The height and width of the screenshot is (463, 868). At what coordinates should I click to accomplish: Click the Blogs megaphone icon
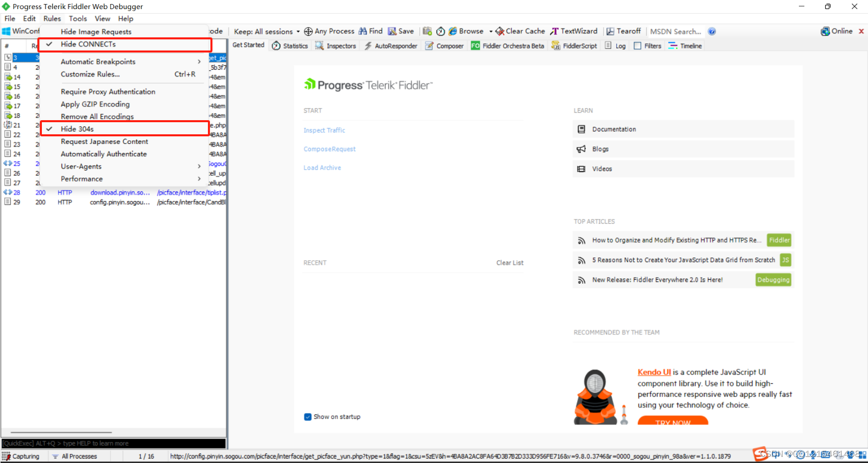pos(581,149)
